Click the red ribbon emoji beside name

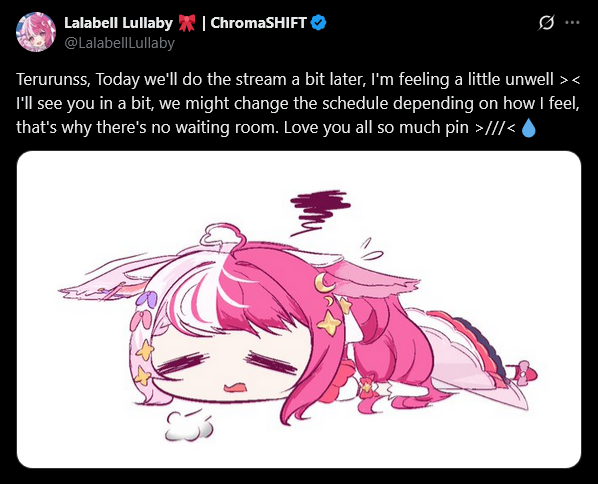tap(187, 23)
